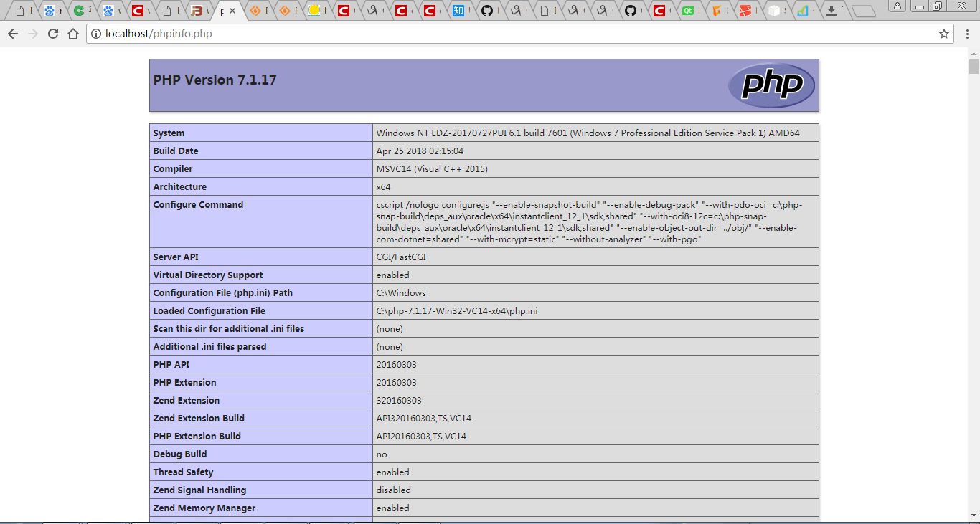
Task: Switch to the GitHub tab
Action: [486, 11]
